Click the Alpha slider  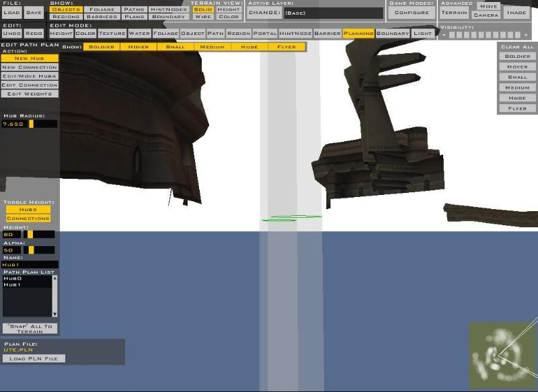tap(39, 250)
